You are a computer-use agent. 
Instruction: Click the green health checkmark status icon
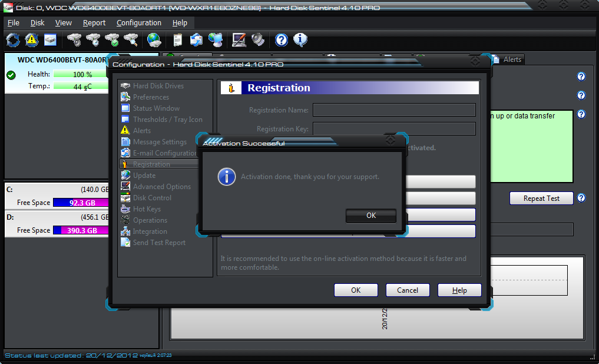[10, 74]
